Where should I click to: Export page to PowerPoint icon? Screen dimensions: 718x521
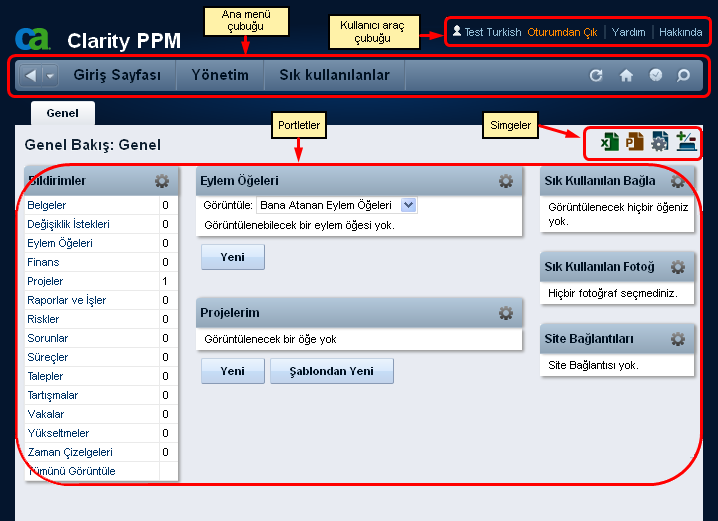tap(634, 141)
